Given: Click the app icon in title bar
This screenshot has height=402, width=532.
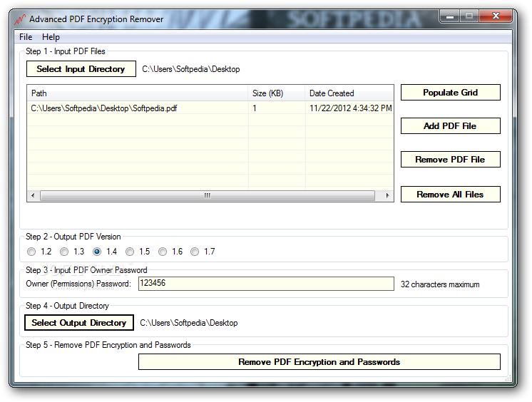Looking at the screenshot, I should [x=20, y=19].
